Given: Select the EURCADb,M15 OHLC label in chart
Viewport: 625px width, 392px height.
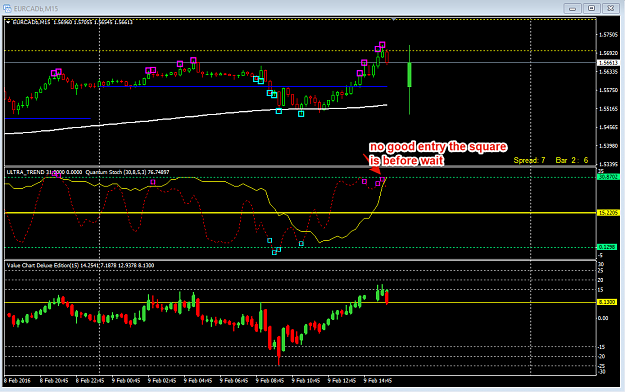Looking at the screenshot, I should (73, 22).
